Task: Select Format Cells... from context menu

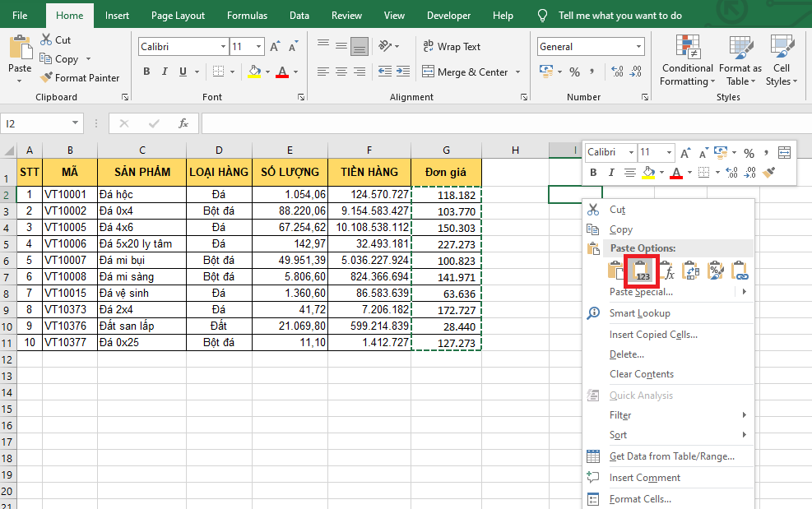Action: (640, 499)
